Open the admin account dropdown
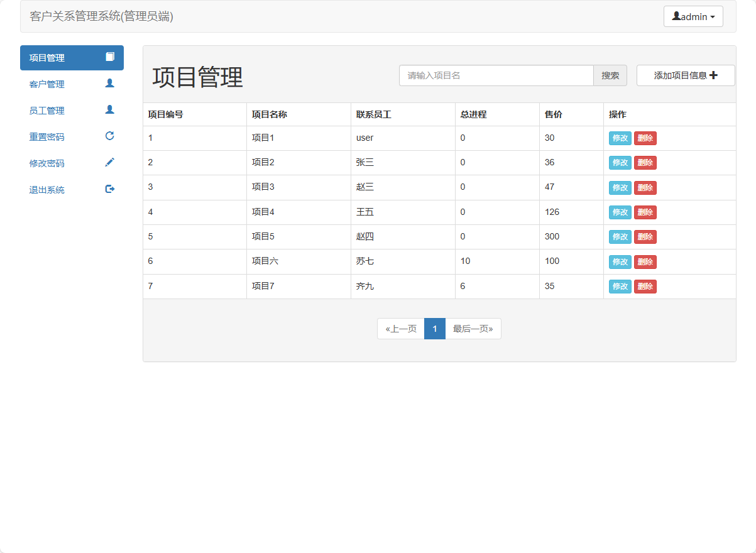The image size is (756, 553). point(693,16)
